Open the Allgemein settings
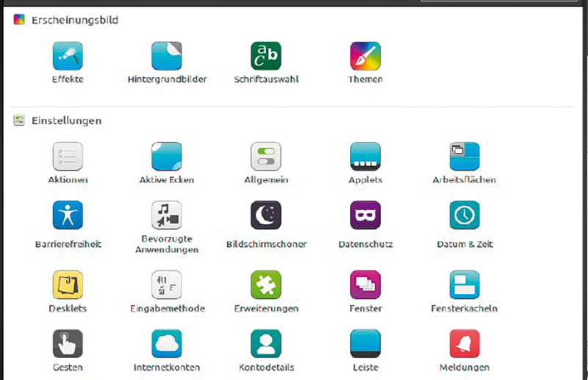Viewport: 588px width, 380px height. [x=266, y=157]
